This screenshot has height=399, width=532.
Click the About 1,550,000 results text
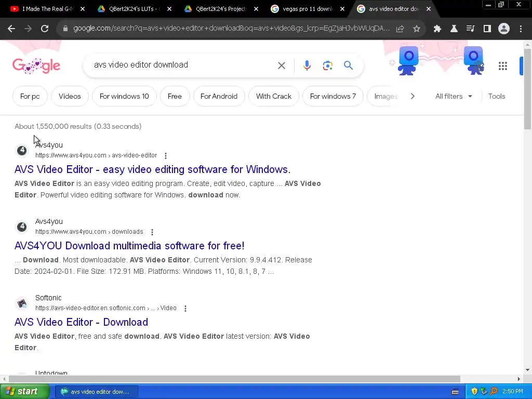tap(78, 127)
